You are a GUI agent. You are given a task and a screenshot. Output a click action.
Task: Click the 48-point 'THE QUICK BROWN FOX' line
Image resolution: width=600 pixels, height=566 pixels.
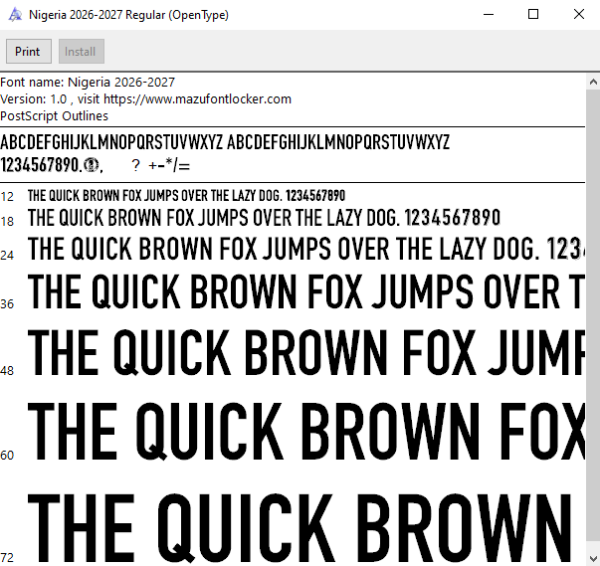tap(306, 352)
